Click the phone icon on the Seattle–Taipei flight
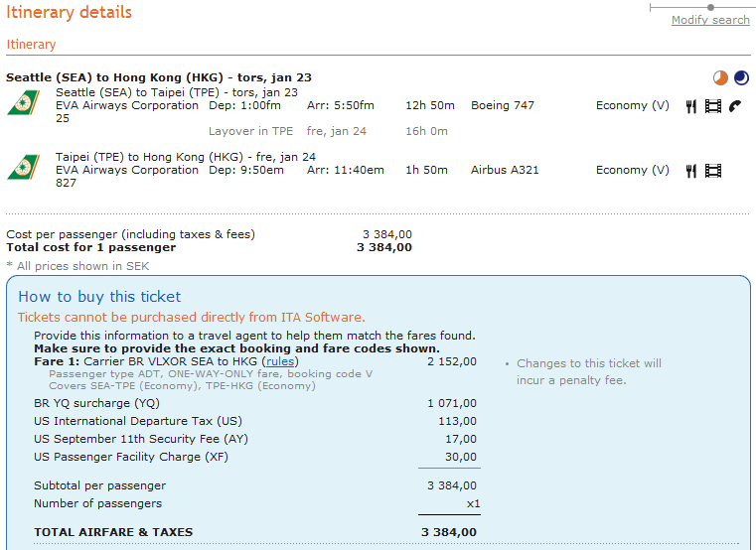The image size is (756, 550). point(735,105)
